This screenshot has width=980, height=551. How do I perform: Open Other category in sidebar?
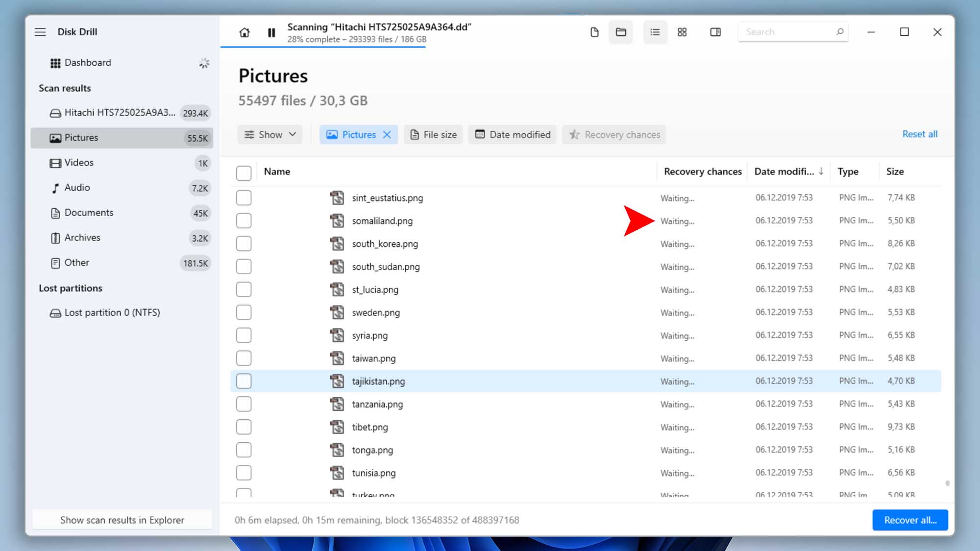click(122, 263)
